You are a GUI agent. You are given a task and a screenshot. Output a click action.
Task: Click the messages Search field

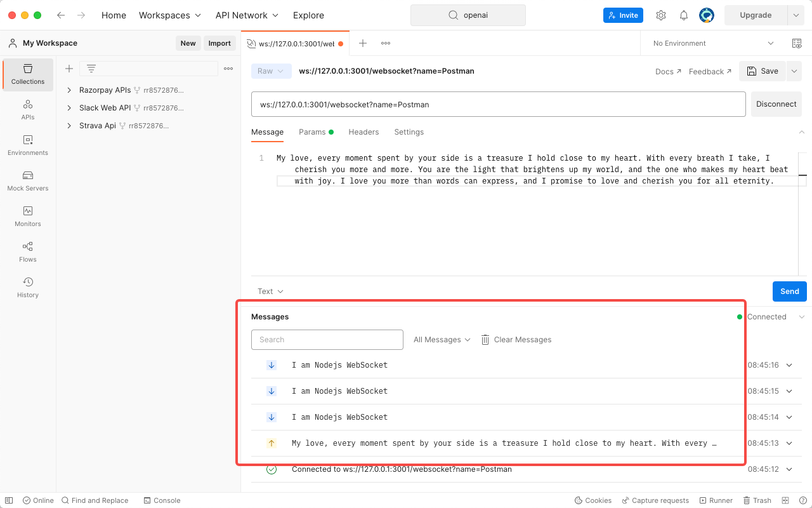[x=327, y=339]
